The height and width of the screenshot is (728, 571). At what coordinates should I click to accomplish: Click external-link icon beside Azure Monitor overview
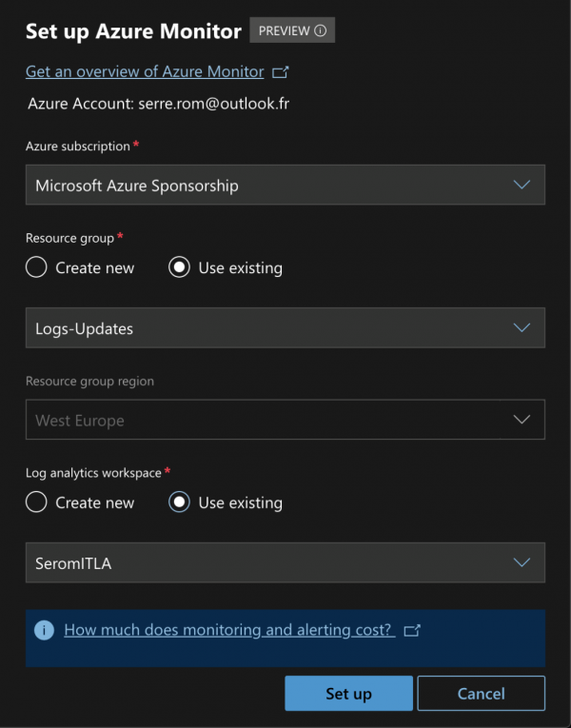click(x=281, y=72)
